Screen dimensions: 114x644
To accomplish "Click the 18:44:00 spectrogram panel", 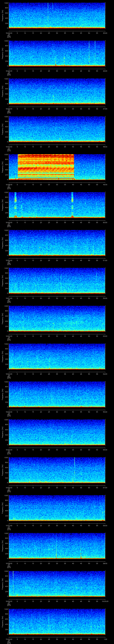I will coord(57,16).
